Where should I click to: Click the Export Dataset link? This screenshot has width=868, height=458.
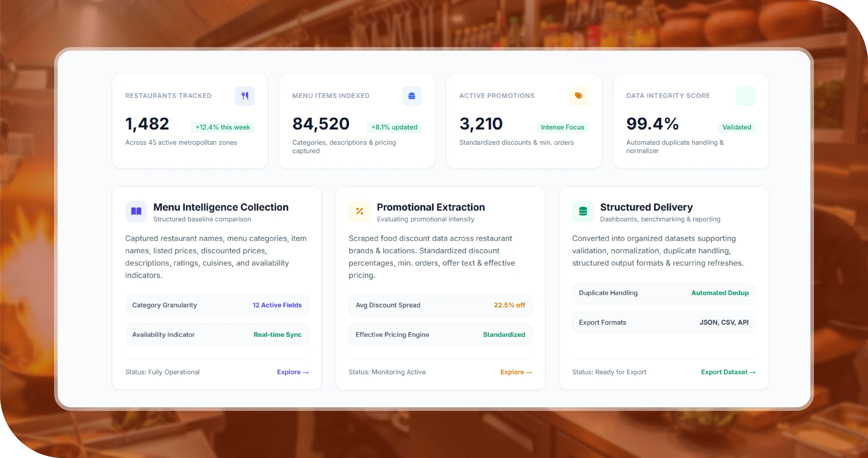click(x=728, y=372)
